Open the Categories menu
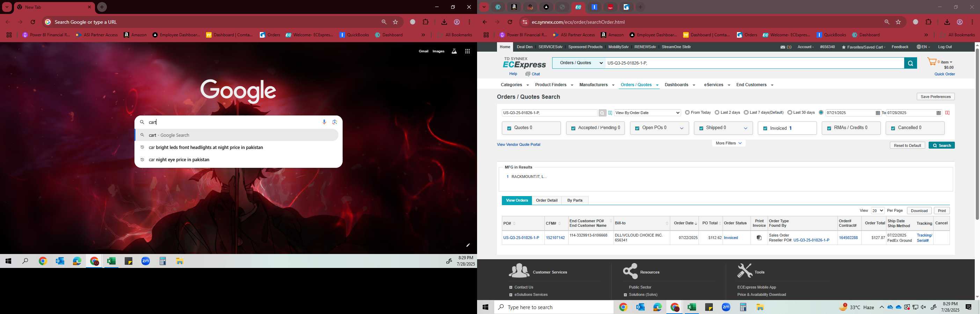The height and width of the screenshot is (314, 980). tap(514, 85)
